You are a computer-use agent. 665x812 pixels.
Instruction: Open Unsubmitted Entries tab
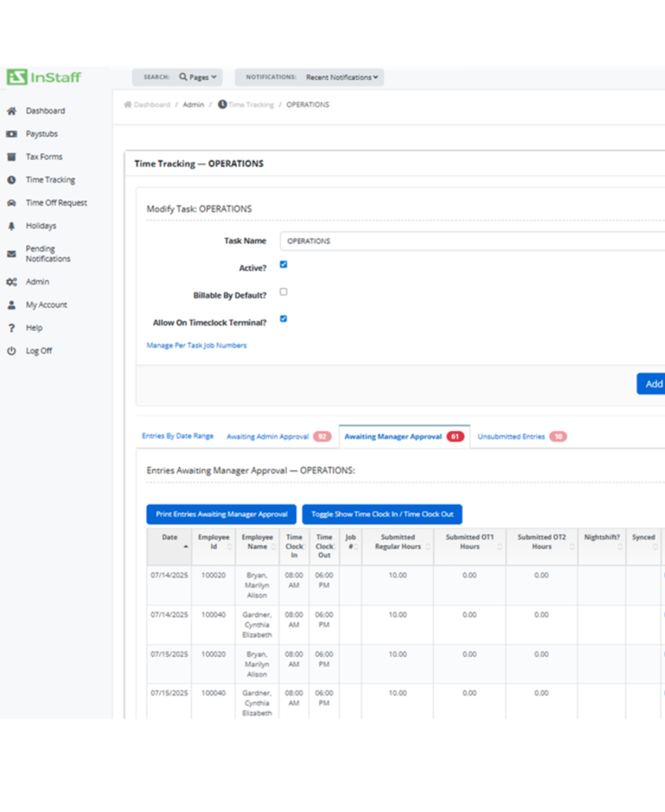522,436
